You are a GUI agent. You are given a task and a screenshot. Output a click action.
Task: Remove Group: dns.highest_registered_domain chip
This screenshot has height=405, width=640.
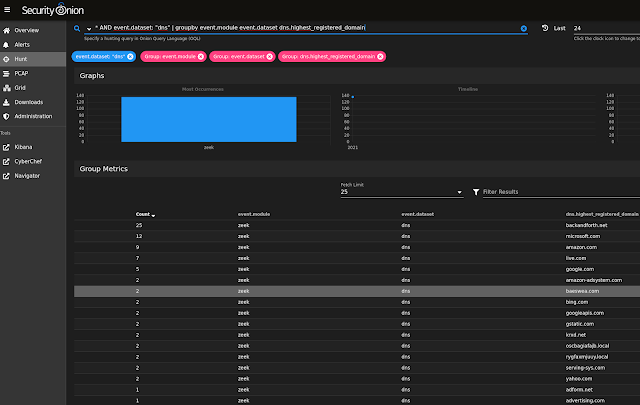pyautogui.click(x=380, y=56)
